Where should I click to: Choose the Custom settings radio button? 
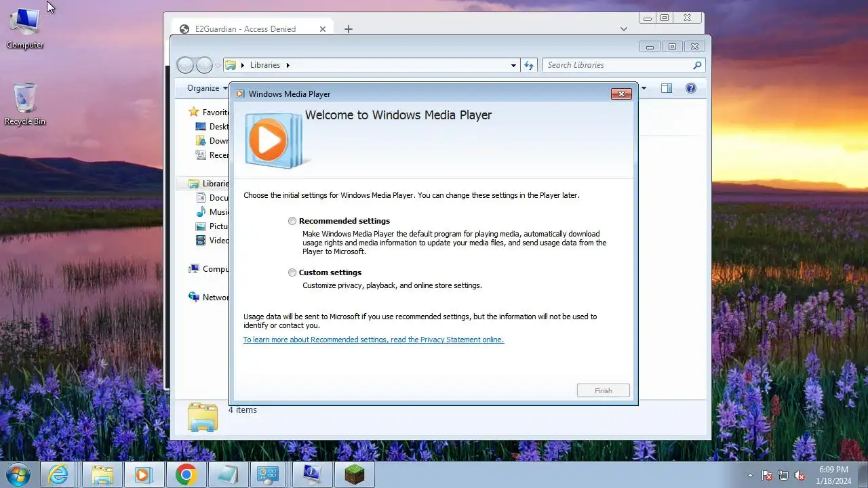[292, 272]
